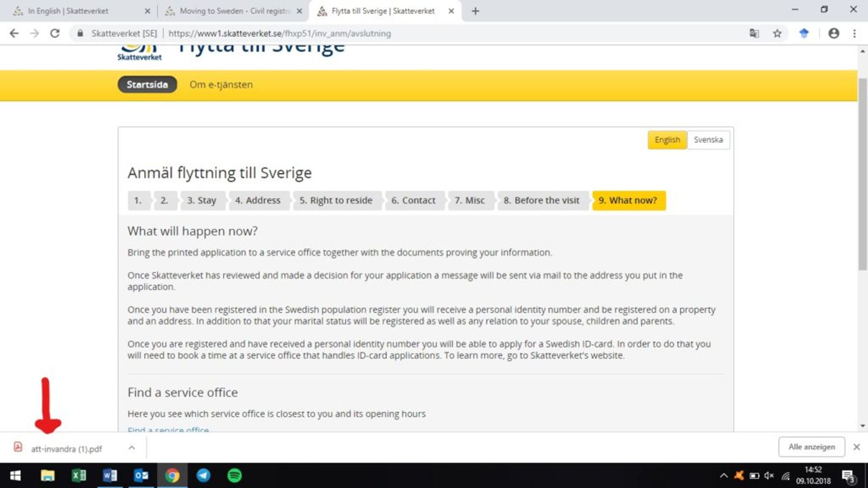Click the step 5 Right to reside tab

(335, 200)
